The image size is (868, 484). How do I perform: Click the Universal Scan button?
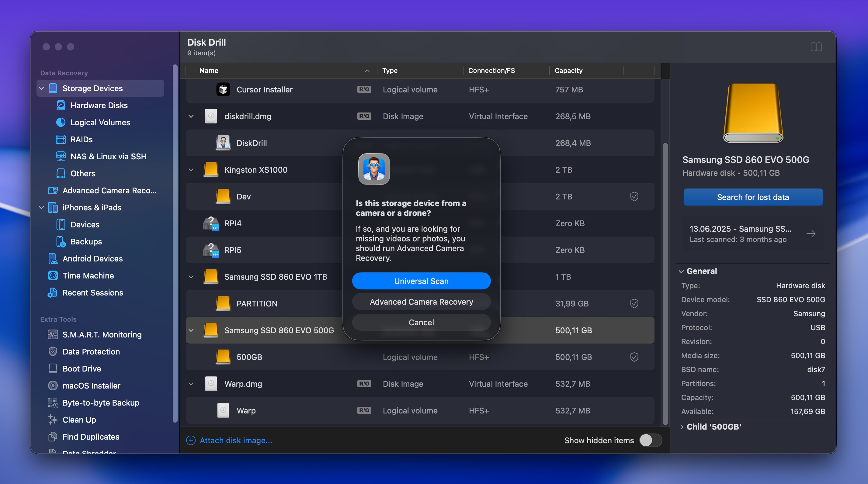pos(421,281)
